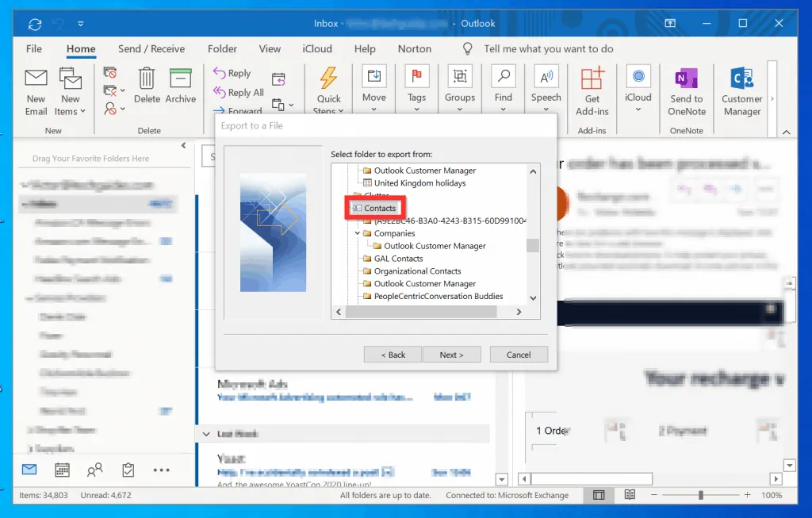Open the New Items dropdown
Viewport: 812px width, 518px height.
coord(71,92)
